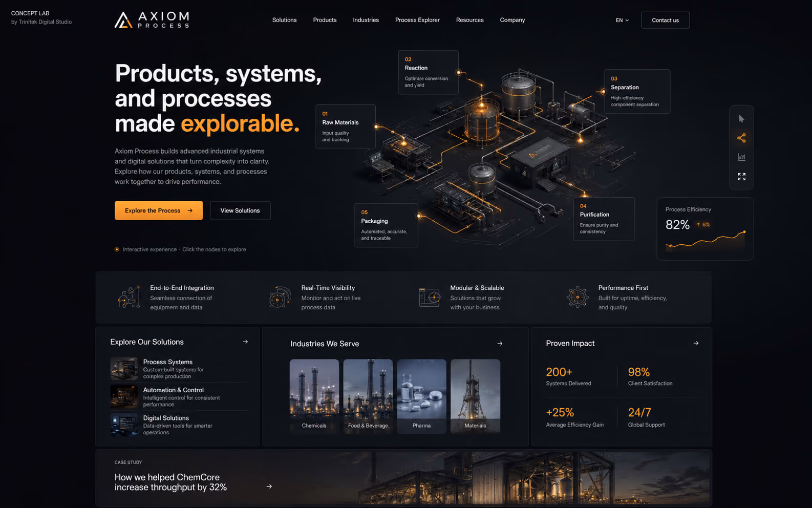Click the Contact us button
Viewport: 812px width, 508px height.
665,20
